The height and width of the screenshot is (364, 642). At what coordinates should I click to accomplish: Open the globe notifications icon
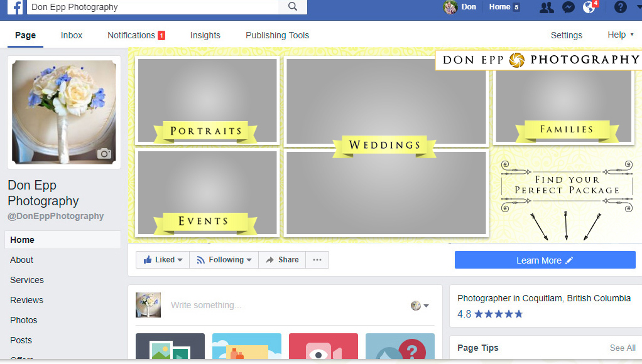pos(589,7)
